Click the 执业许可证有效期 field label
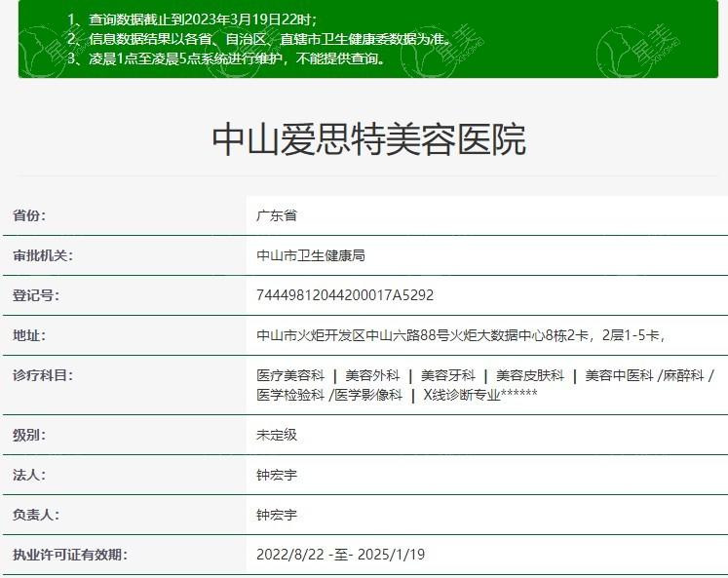Viewport: 728px width, 578px height. [69, 555]
